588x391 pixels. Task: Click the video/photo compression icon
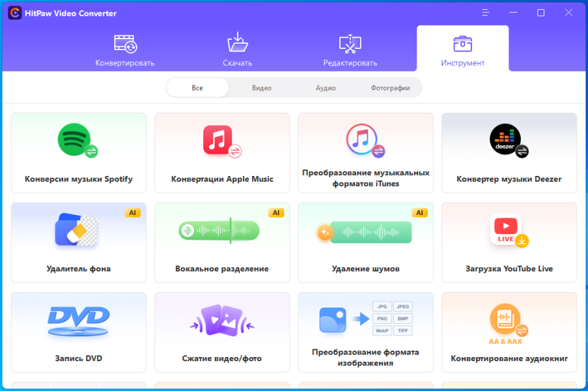[222, 320]
